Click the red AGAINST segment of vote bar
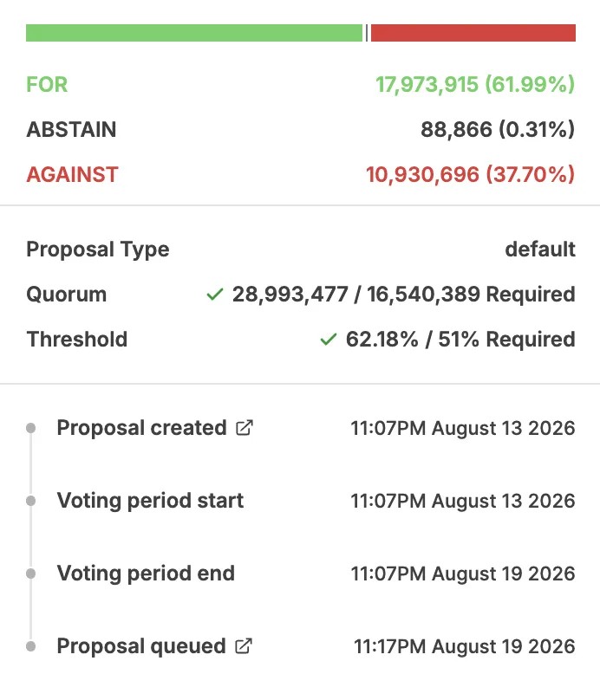 (x=473, y=33)
